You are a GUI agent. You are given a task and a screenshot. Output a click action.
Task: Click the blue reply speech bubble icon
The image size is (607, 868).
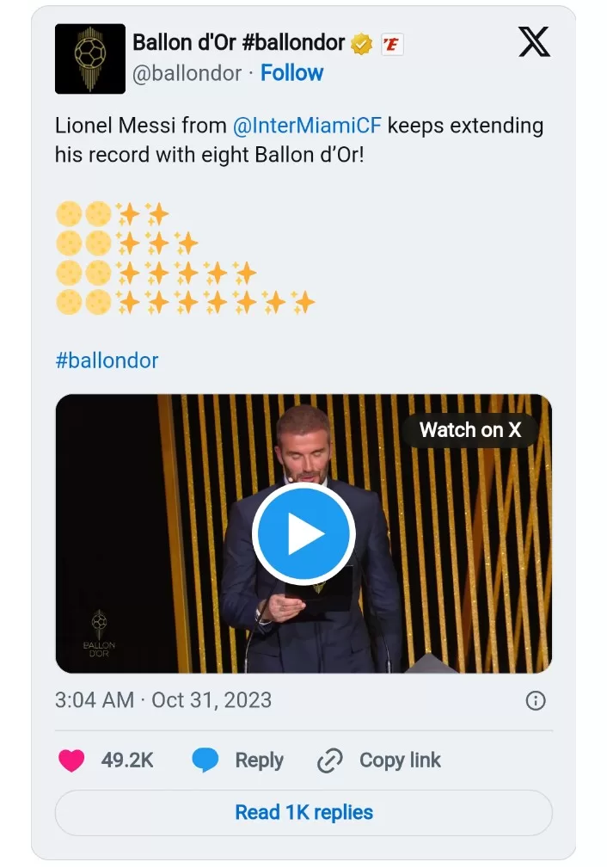click(x=205, y=760)
